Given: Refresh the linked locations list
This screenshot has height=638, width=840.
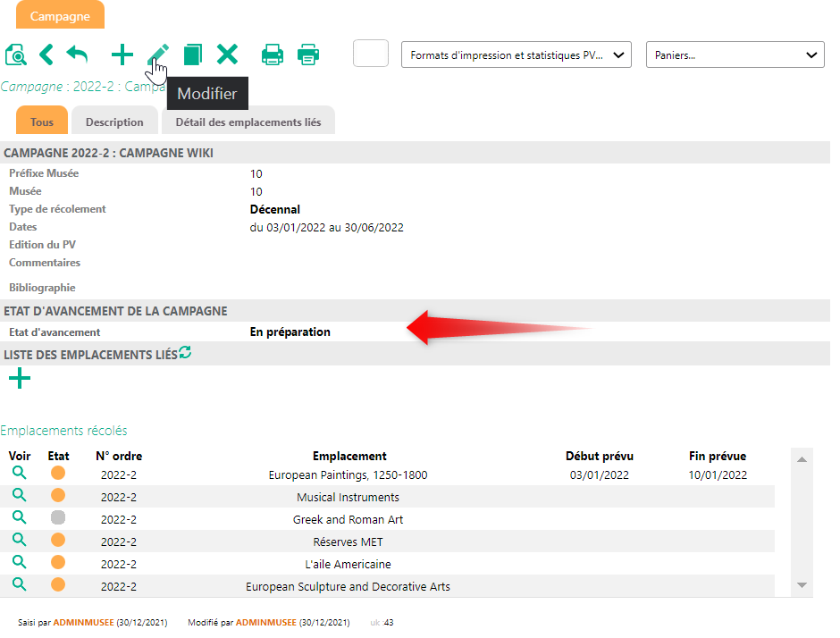Looking at the screenshot, I should (x=185, y=353).
